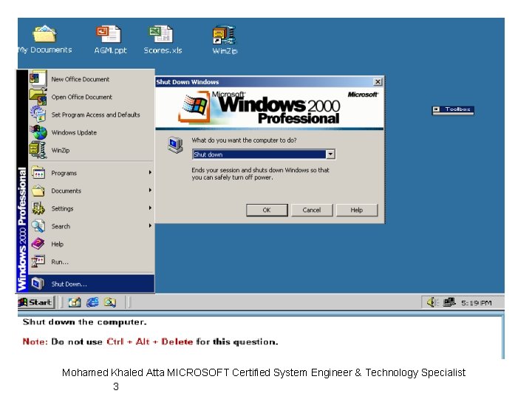The image size is (532, 399).
Task: Open the AGM.ppt desktop file icon
Action: click(108, 34)
